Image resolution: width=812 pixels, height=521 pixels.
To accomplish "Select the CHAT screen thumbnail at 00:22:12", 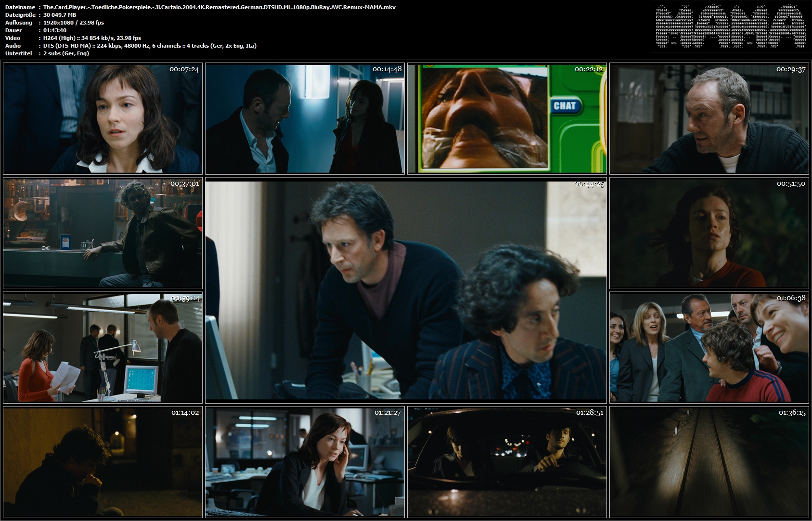I will pyautogui.click(x=507, y=118).
